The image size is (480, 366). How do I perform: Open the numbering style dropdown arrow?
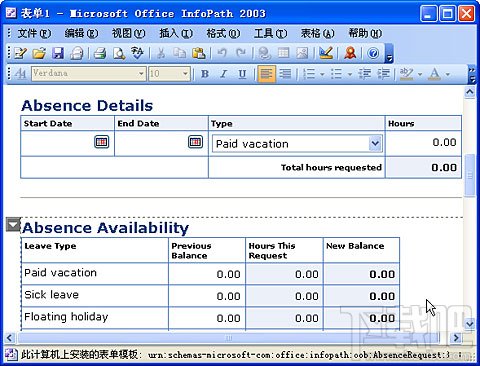click(322, 74)
